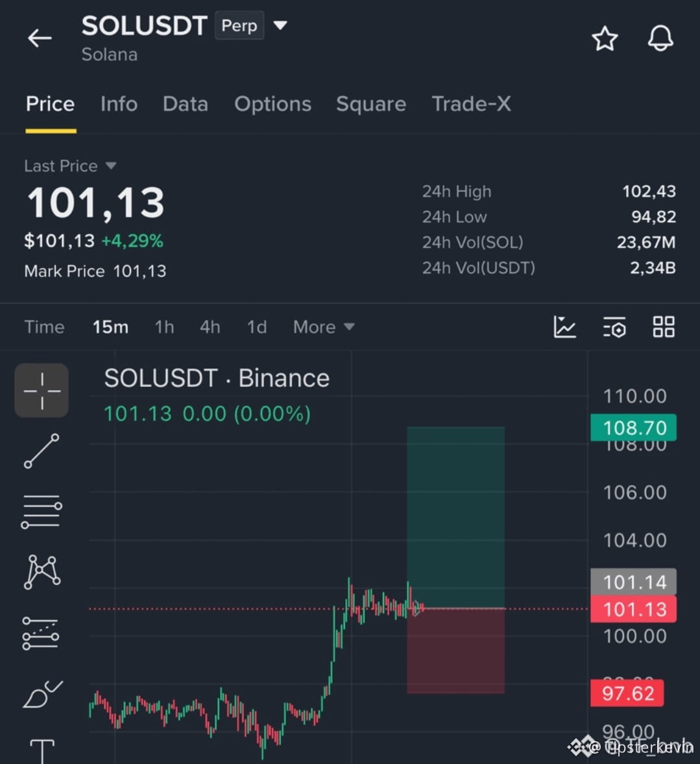Select the 1h chart interval
This screenshot has width=700, height=764.
(x=164, y=327)
